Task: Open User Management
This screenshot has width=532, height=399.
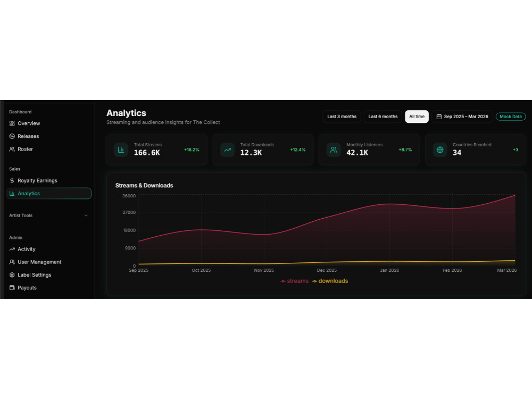Action: [x=48, y=262]
